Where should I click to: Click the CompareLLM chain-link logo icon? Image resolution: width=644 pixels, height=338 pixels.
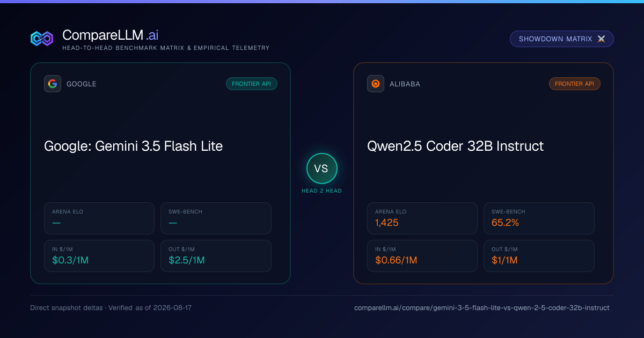[x=42, y=39]
